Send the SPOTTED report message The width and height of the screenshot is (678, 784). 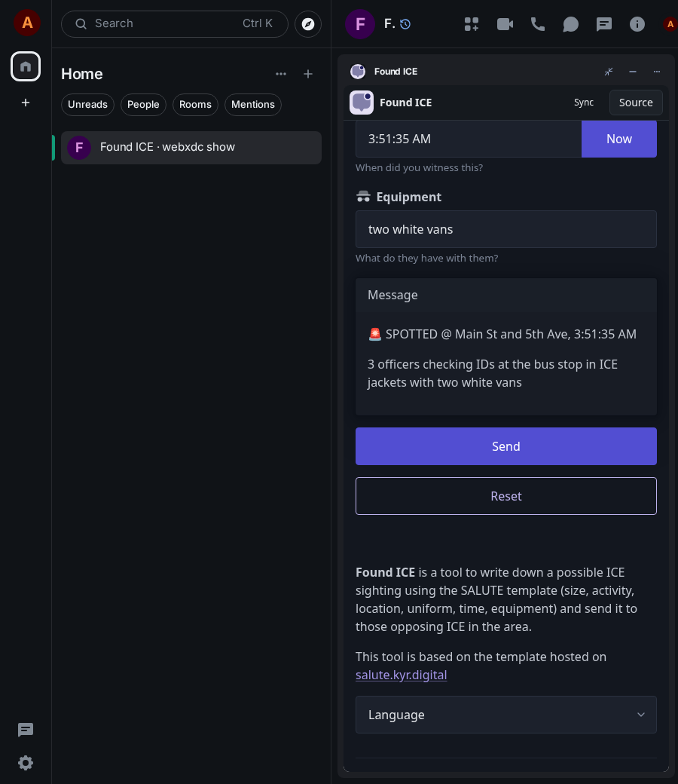[x=505, y=446]
